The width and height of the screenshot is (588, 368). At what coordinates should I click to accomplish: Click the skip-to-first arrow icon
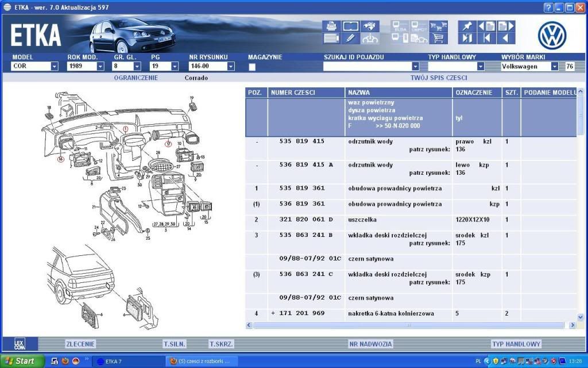486,38
